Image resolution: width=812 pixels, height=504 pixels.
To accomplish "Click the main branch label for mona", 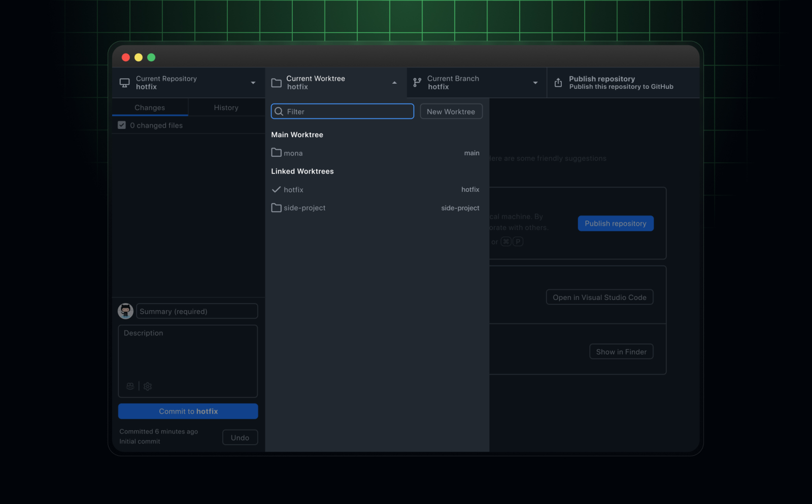I will coord(472,153).
